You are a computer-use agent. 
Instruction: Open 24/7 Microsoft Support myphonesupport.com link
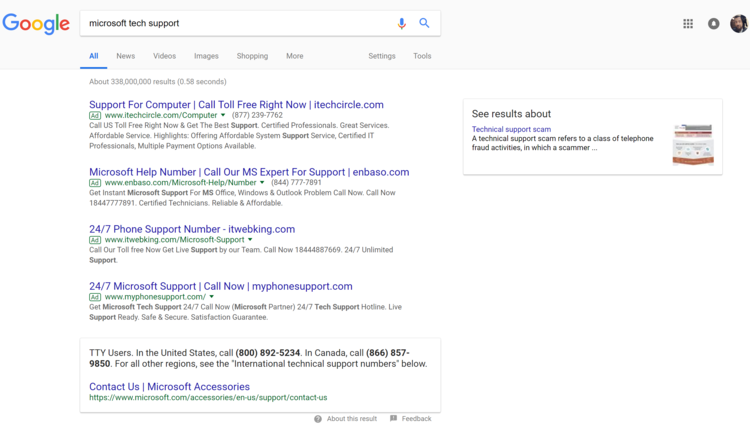[x=221, y=286]
